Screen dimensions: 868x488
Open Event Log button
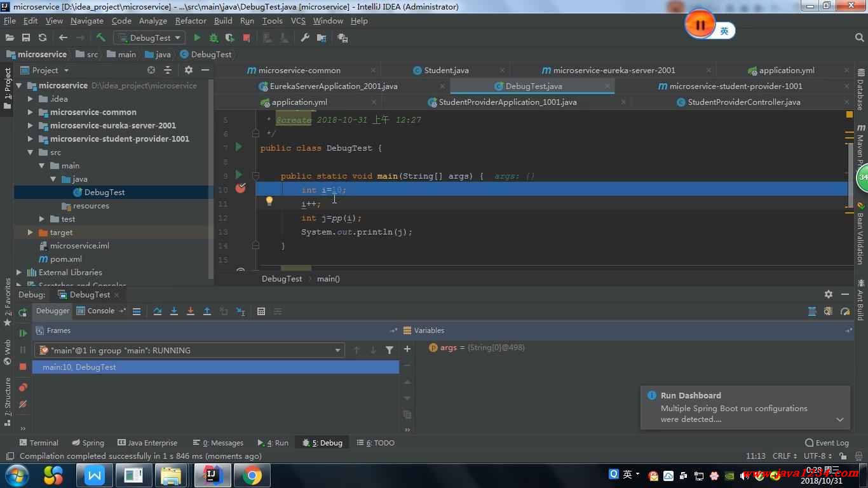pyautogui.click(x=827, y=443)
